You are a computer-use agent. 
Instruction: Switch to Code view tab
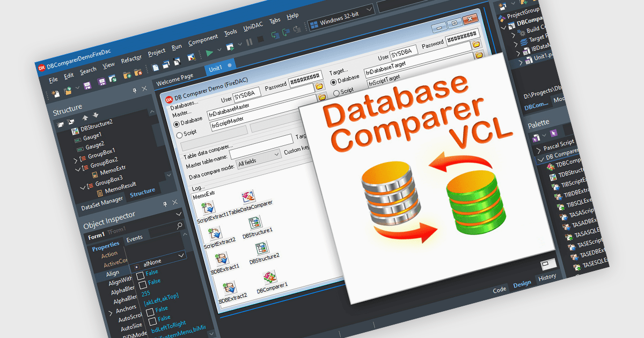499,289
